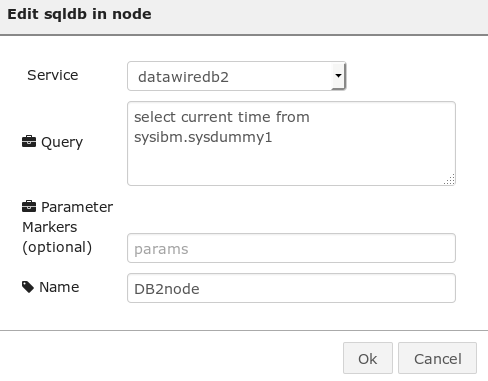Viewport: 488px width, 381px height.
Task: Click the 'sysibm.sysdummy1' text in the query
Action: (203, 137)
